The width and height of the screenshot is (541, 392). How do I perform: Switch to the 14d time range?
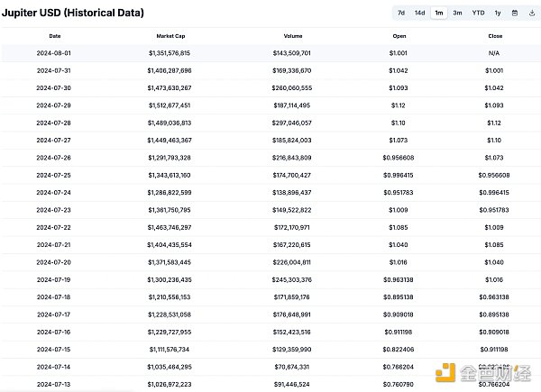click(x=419, y=13)
